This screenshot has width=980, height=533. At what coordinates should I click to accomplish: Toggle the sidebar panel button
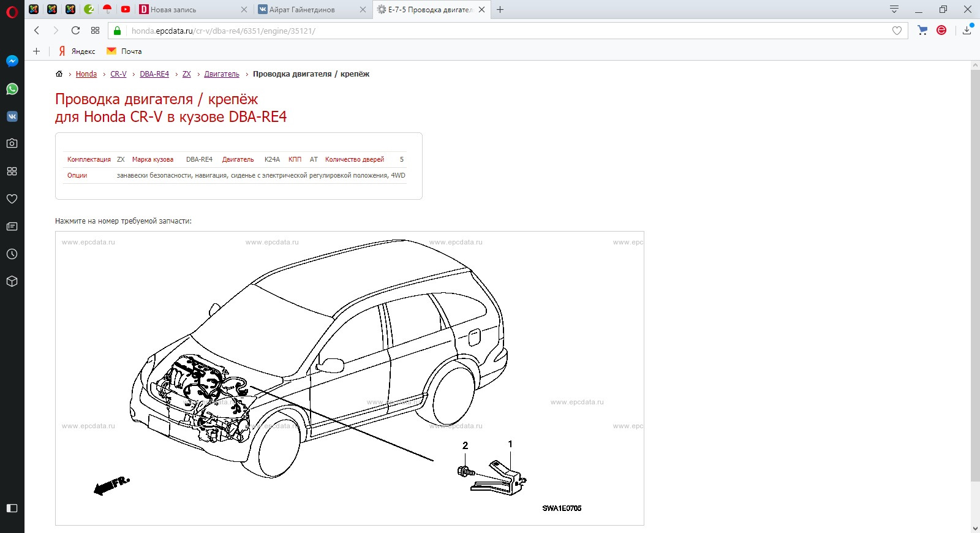[12, 508]
